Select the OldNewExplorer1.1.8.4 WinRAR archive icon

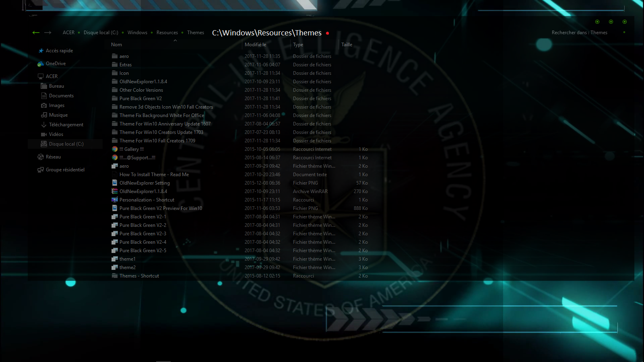coord(115,191)
